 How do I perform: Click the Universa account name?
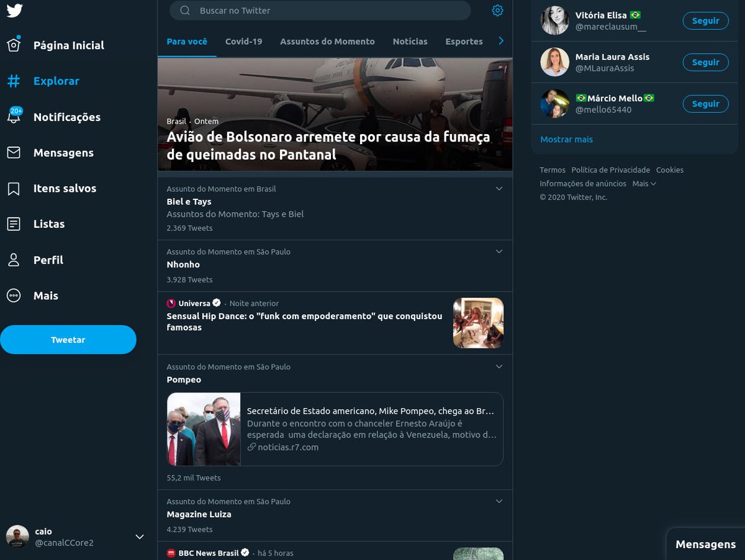tap(194, 303)
